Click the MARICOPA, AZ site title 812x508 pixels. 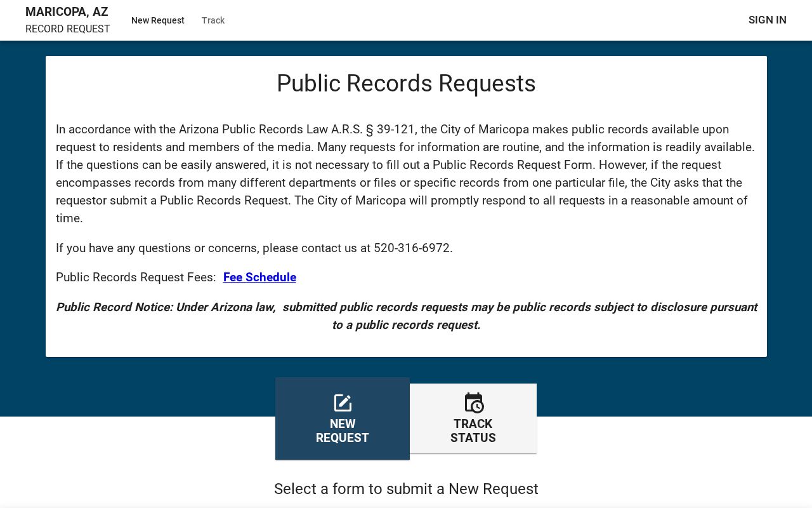[x=67, y=12]
